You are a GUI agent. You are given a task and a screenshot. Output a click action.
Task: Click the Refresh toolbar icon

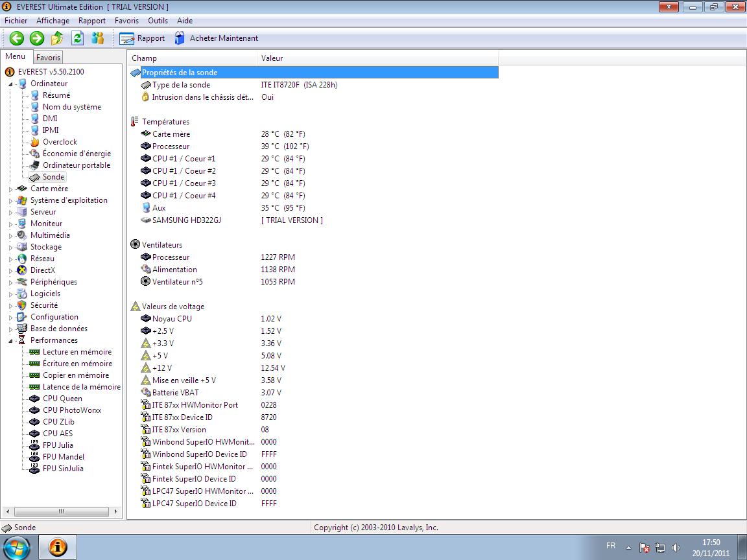tap(77, 38)
